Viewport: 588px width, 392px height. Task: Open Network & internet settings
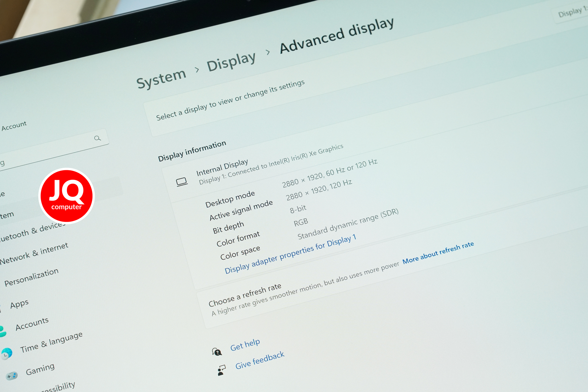(x=34, y=253)
